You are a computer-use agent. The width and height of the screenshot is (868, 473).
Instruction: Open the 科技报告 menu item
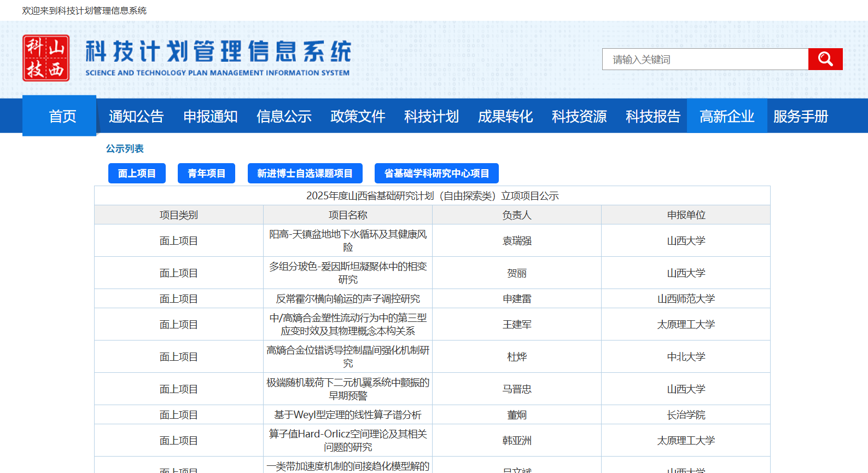[x=653, y=116]
